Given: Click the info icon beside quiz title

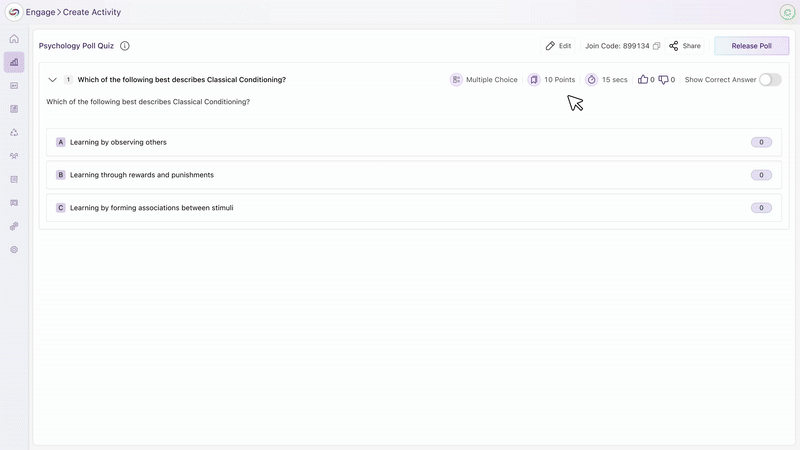Looking at the screenshot, I should pos(125,46).
